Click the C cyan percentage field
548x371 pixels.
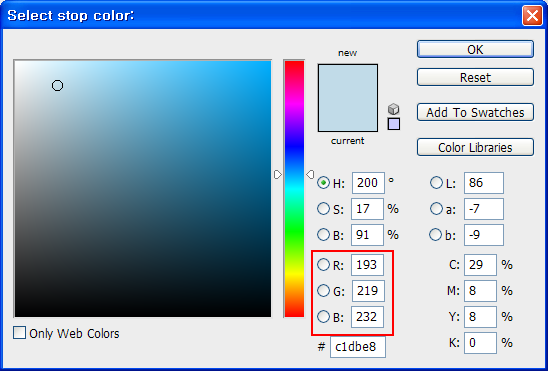[480, 265]
